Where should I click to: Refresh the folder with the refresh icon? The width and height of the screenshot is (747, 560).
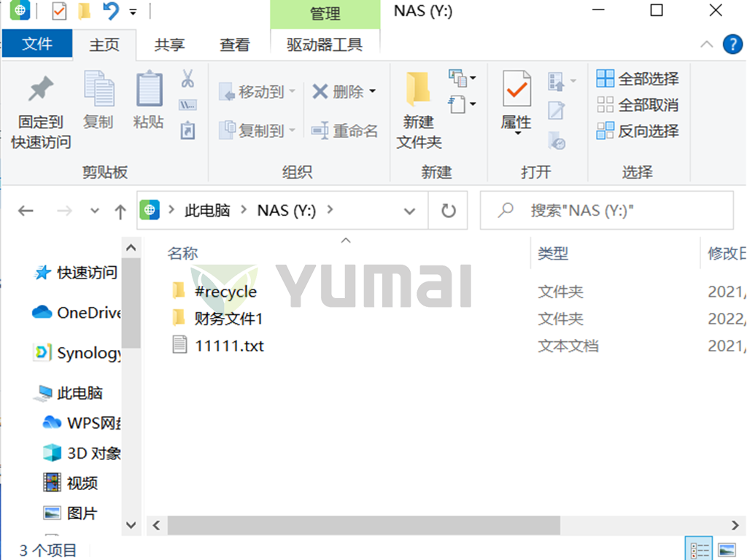coord(447,210)
